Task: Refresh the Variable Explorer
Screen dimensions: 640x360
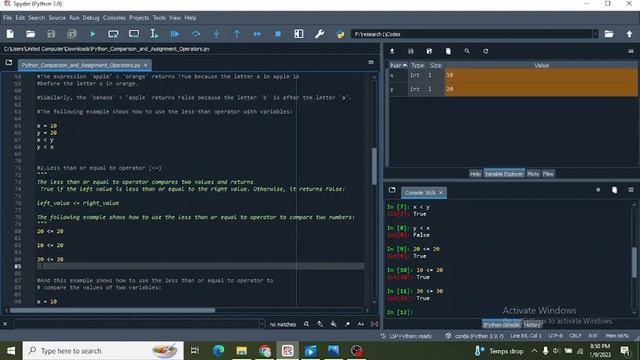Action: point(486,51)
